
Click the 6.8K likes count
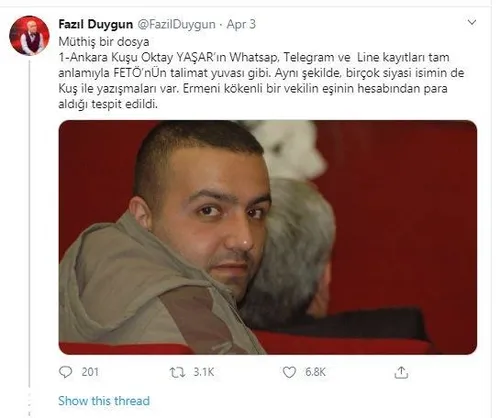pyautogui.click(x=315, y=372)
